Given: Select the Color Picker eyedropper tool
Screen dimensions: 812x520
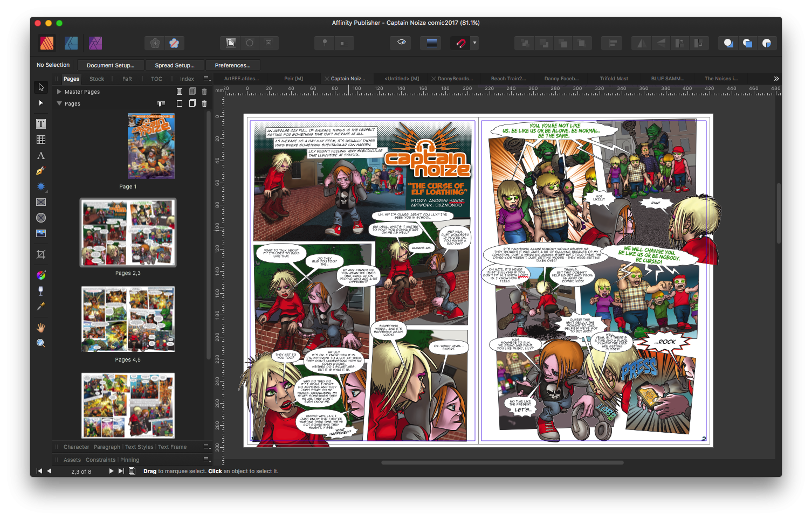Looking at the screenshot, I should (x=41, y=307).
